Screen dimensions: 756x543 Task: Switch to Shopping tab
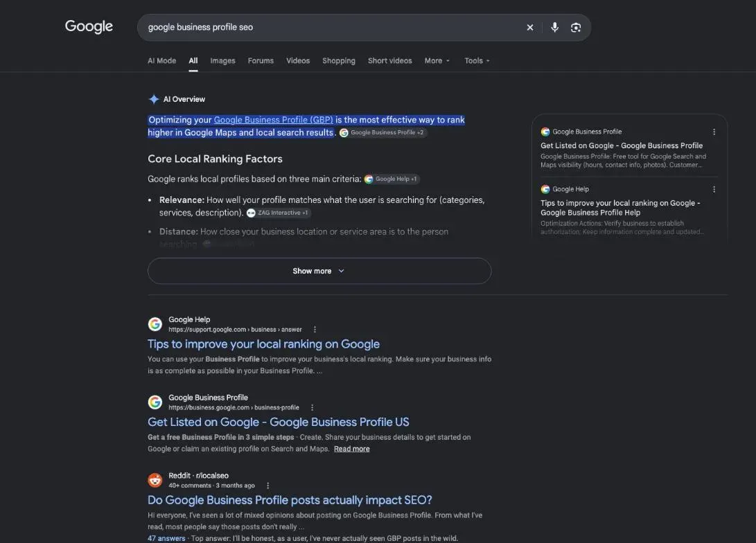[x=338, y=61]
